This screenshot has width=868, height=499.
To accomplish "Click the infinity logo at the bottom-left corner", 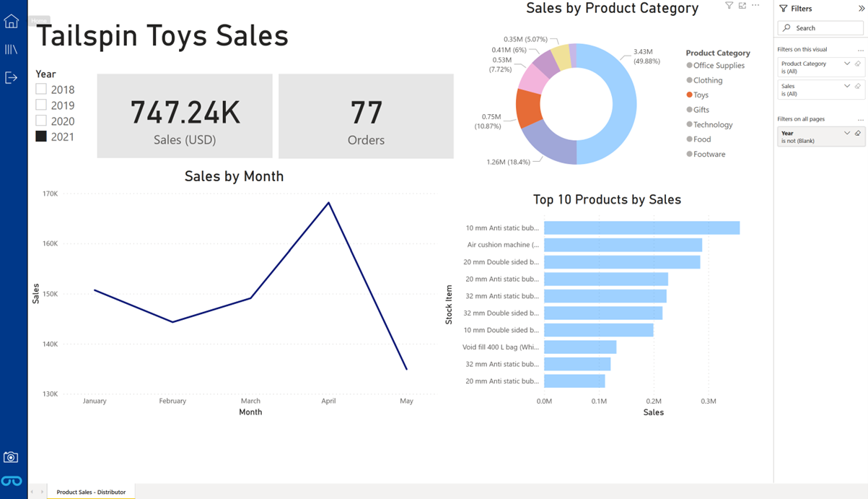I will (11, 481).
